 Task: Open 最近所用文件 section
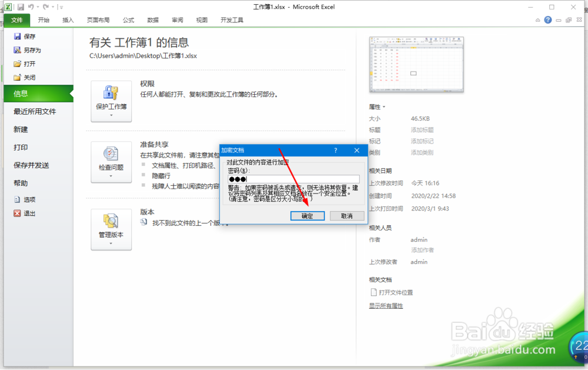tap(35, 111)
